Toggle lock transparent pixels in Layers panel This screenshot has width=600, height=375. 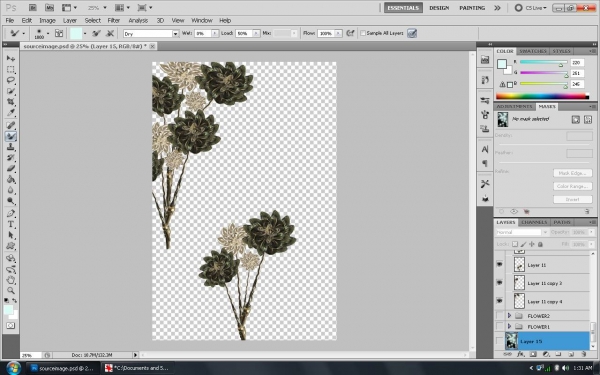[x=515, y=244]
